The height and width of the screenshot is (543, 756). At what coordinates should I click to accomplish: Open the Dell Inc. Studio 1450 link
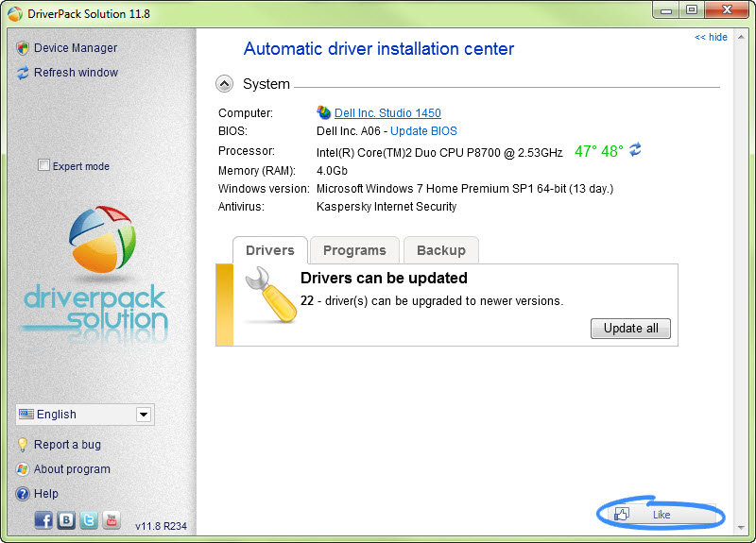tap(387, 113)
